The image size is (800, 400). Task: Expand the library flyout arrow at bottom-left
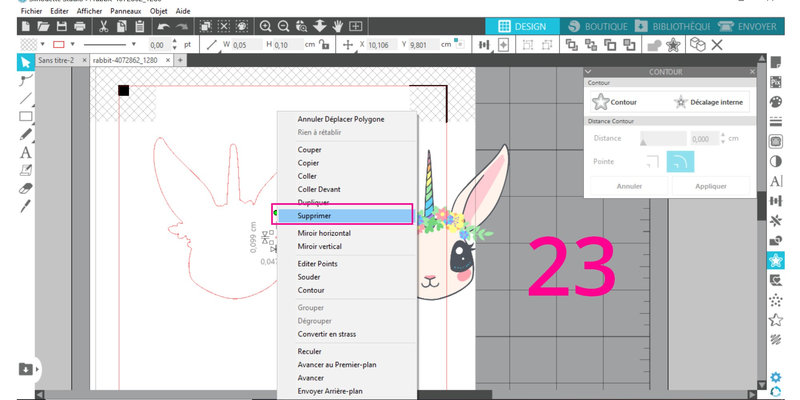click(x=38, y=369)
